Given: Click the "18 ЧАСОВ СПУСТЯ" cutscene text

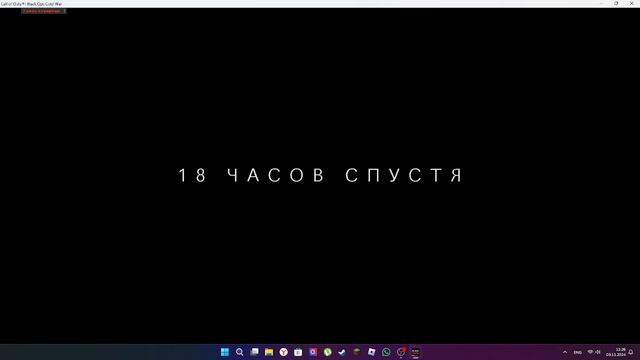Looking at the screenshot, I should pos(320,175).
